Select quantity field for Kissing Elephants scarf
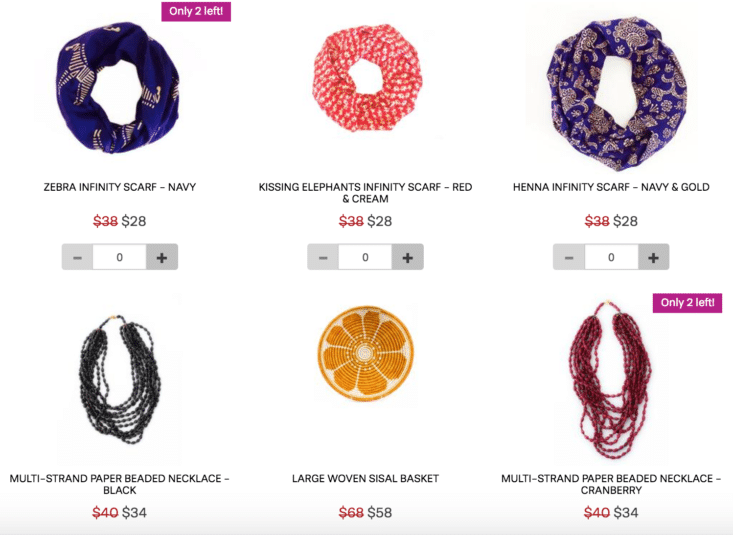This screenshot has height=535, width=733. click(x=365, y=257)
